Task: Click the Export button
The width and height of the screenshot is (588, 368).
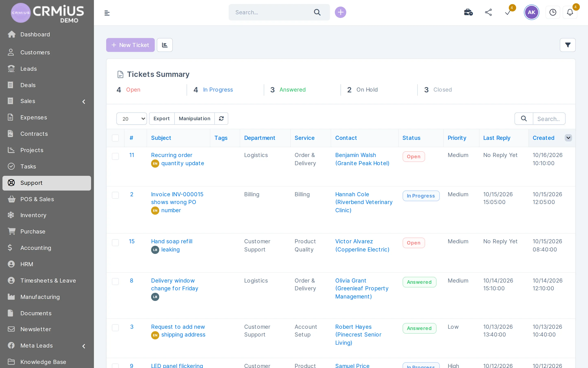Action: [x=161, y=119]
